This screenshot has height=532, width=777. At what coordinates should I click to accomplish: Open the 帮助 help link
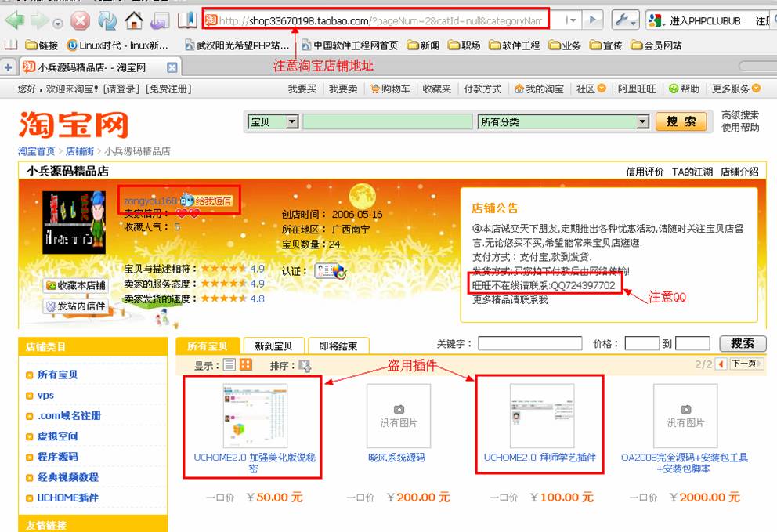(685, 89)
